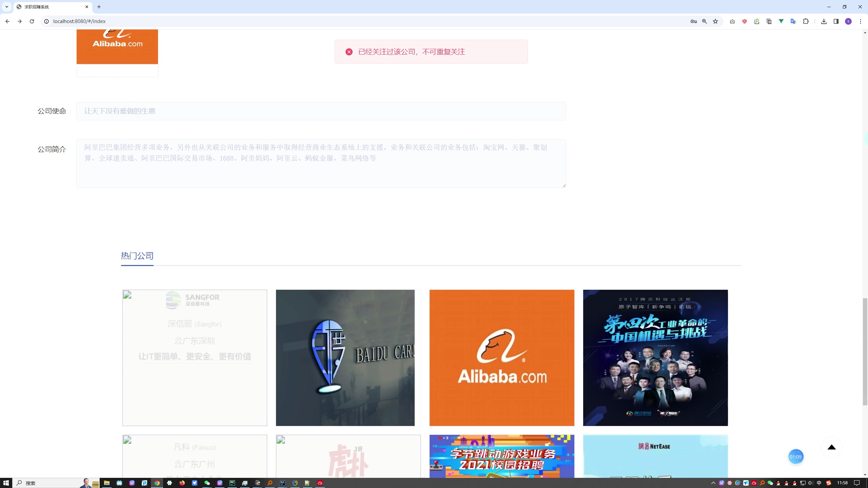This screenshot has width=868, height=488.
Task: Open Chrome's three-dot menu
Action: 861,21
